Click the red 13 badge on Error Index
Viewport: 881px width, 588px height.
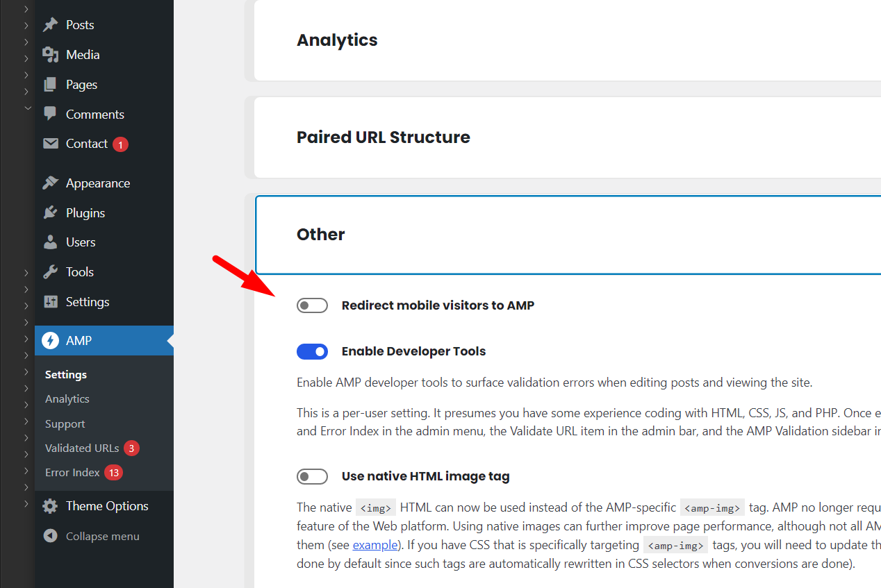click(x=114, y=473)
